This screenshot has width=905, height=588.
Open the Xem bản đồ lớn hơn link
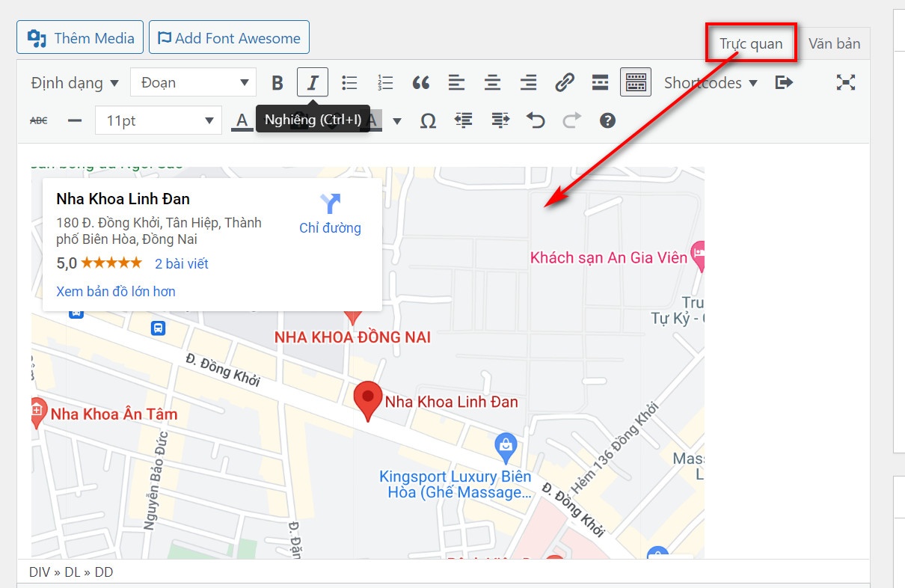[115, 292]
